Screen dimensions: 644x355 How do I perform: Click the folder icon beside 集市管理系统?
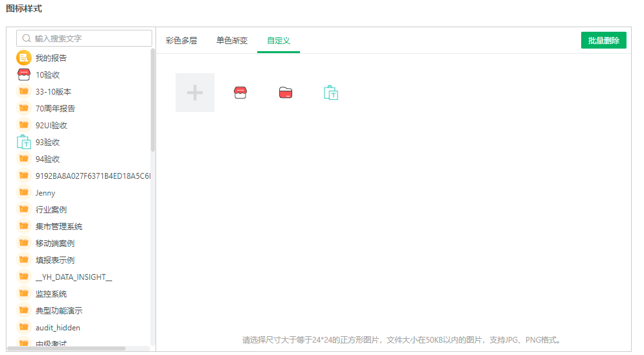[24, 226]
